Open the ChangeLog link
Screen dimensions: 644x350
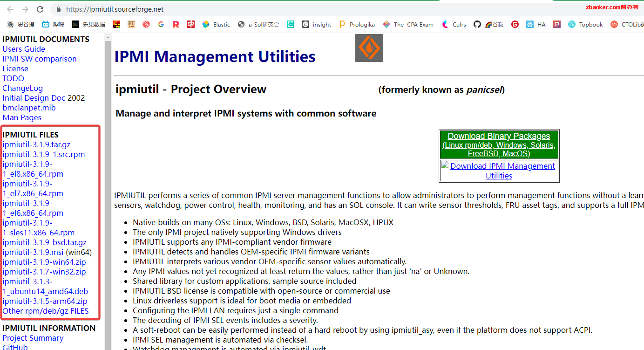coord(22,88)
